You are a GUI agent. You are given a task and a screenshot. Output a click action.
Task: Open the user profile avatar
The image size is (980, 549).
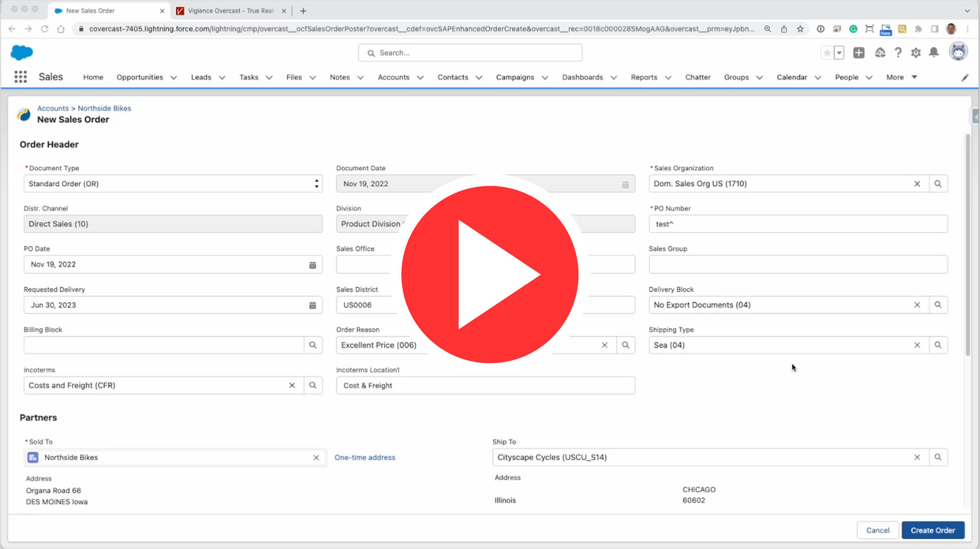coord(958,52)
